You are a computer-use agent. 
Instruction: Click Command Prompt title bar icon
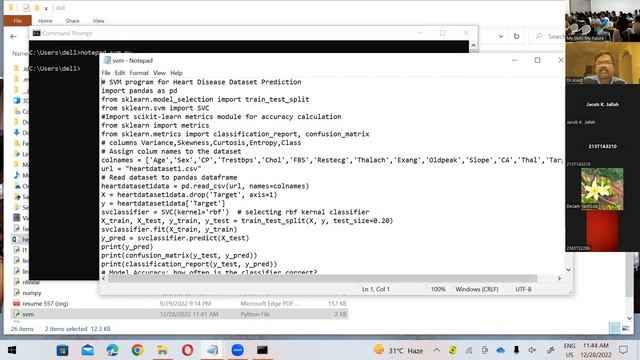(x=36, y=33)
